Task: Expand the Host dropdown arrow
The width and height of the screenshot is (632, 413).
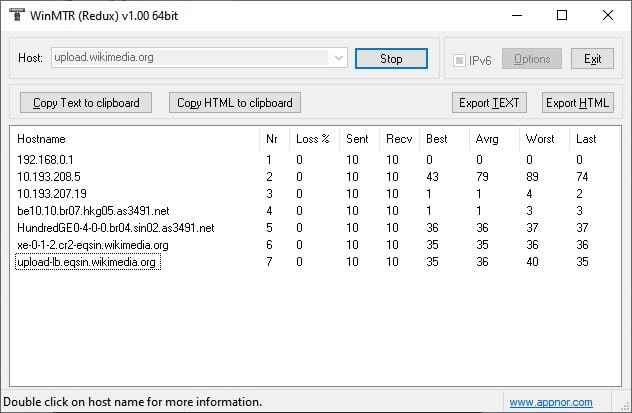Action: pos(338,59)
